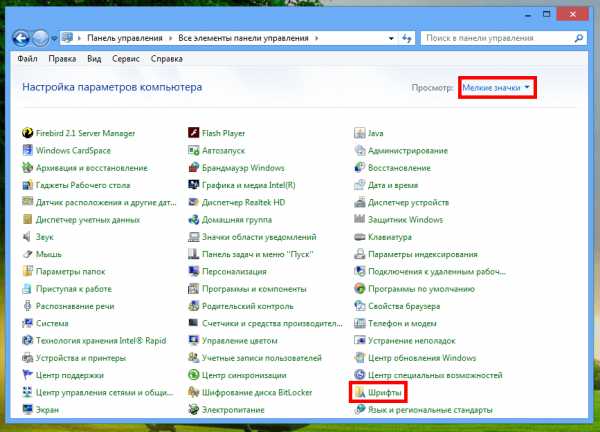Screen dimensions: 600x432
Task: Click the Электропитание icon
Action: tap(194, 409)
